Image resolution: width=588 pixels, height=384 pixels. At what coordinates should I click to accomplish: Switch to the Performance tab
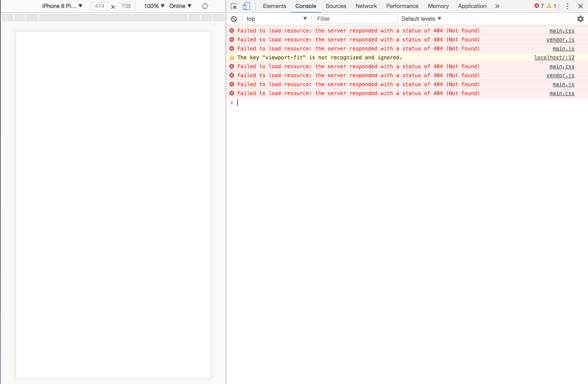tap(402, 6)
